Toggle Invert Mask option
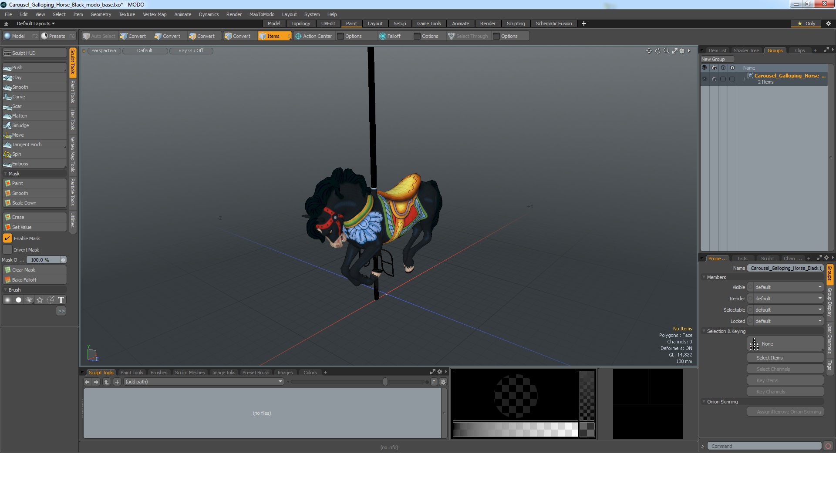The width and height of the screenshot is (836, 504). [7, 250]
